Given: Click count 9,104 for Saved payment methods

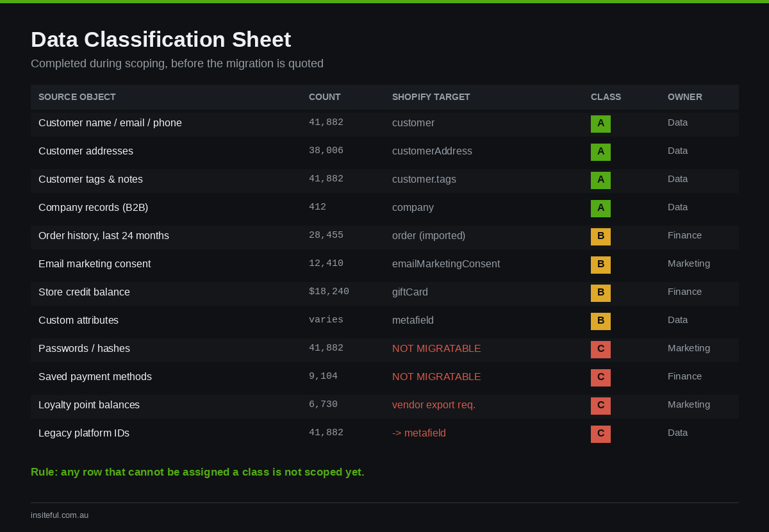Looking at the screenshot, I should [x=323, y=376].
